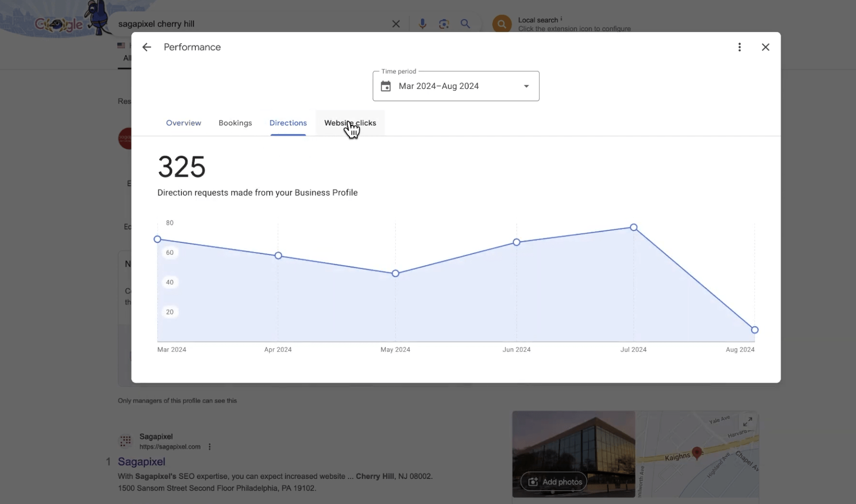Open Google Lens image search icon

pyautogui.click(x=444, y=24)
